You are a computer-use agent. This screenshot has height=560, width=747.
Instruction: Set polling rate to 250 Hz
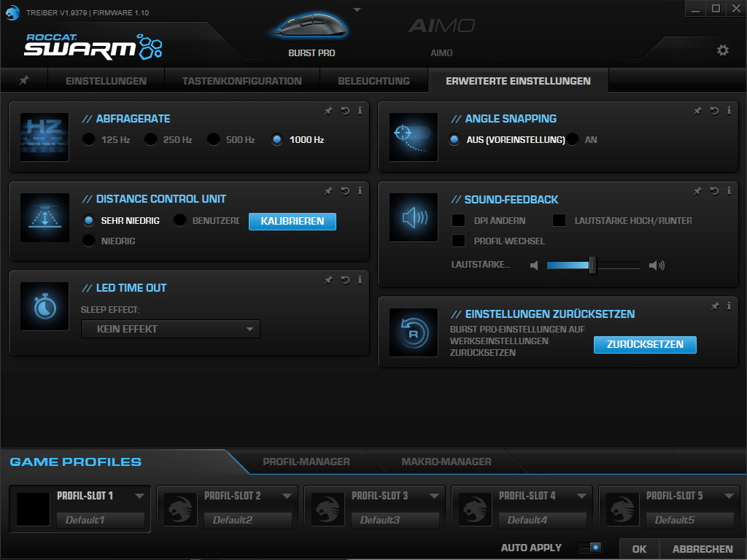(150, 139)
